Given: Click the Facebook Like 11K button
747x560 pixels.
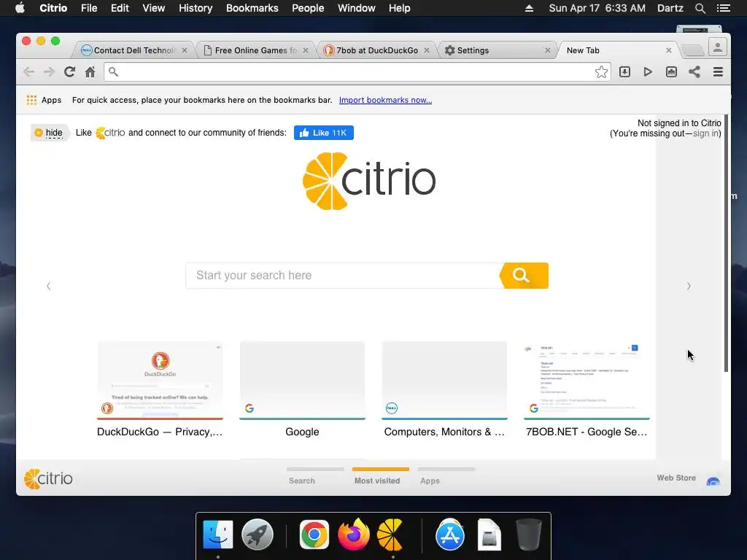Looking at the screenshot, I should pos(323,133).
